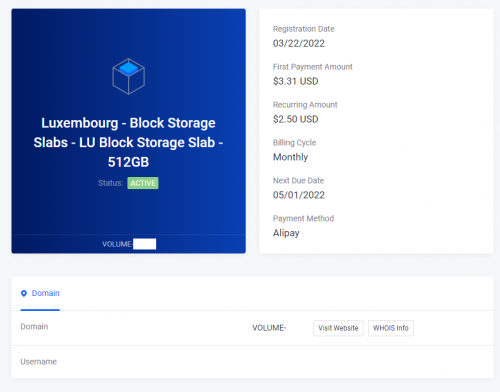Screen dimensions: 500x392
Task: Click the block storage cube icon
Action: (x=128, y=76)
